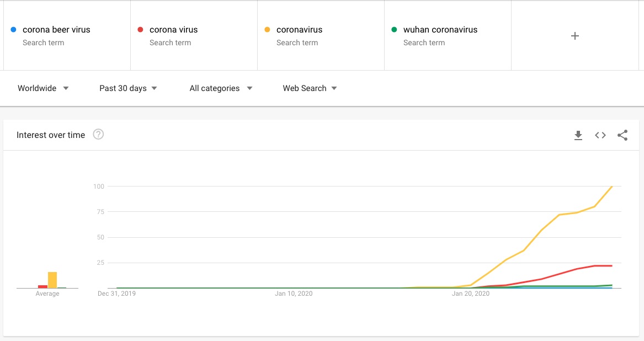Open the Past 30 days dropdown
This screenshot has height=341, width=644.
[x=128, y=88]
